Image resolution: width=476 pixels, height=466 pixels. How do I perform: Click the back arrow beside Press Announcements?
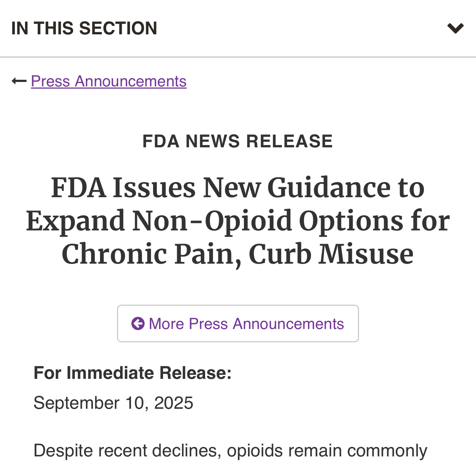pos(19,81)
